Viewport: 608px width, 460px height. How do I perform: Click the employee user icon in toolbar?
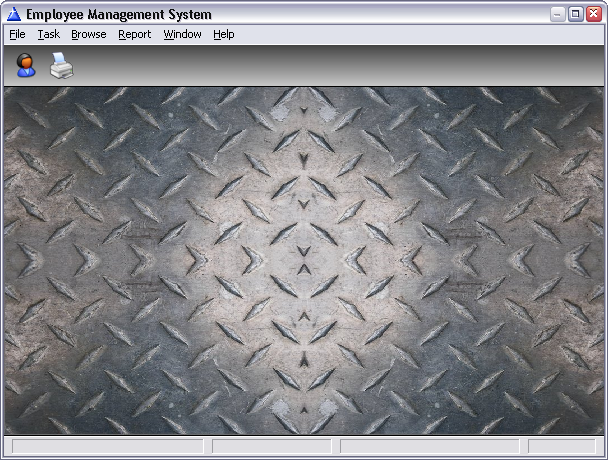[x=26, y=65]
